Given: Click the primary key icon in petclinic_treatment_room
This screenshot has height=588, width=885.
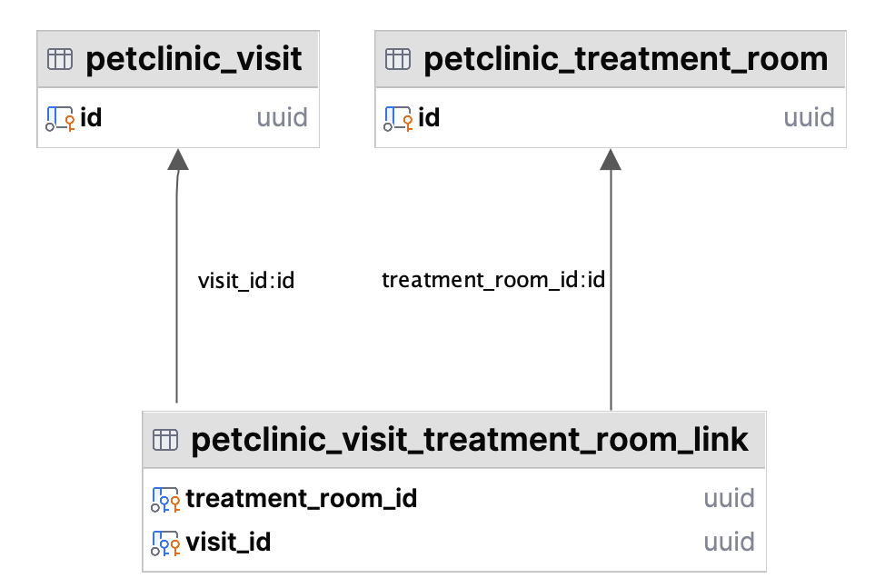Looking at the screenshot, I should pos(398,117).
